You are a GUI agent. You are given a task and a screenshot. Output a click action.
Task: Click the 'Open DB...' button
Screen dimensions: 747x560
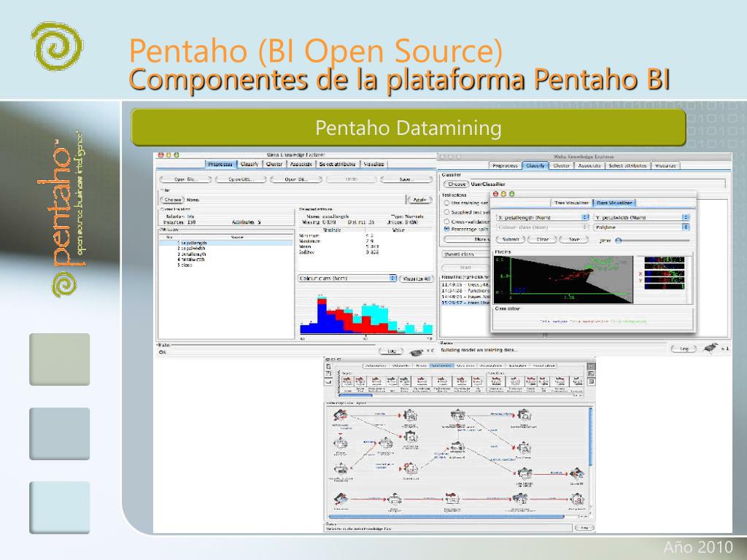[296, 179]
